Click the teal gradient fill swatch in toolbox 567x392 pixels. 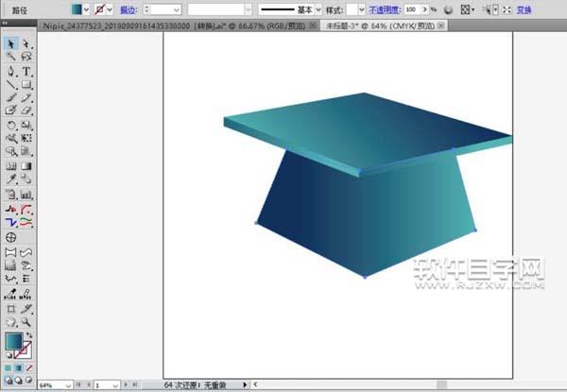[14, 341]
